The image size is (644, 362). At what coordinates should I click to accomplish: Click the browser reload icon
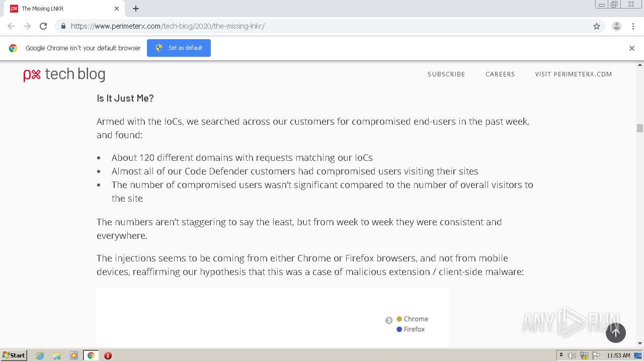(43, 26)
